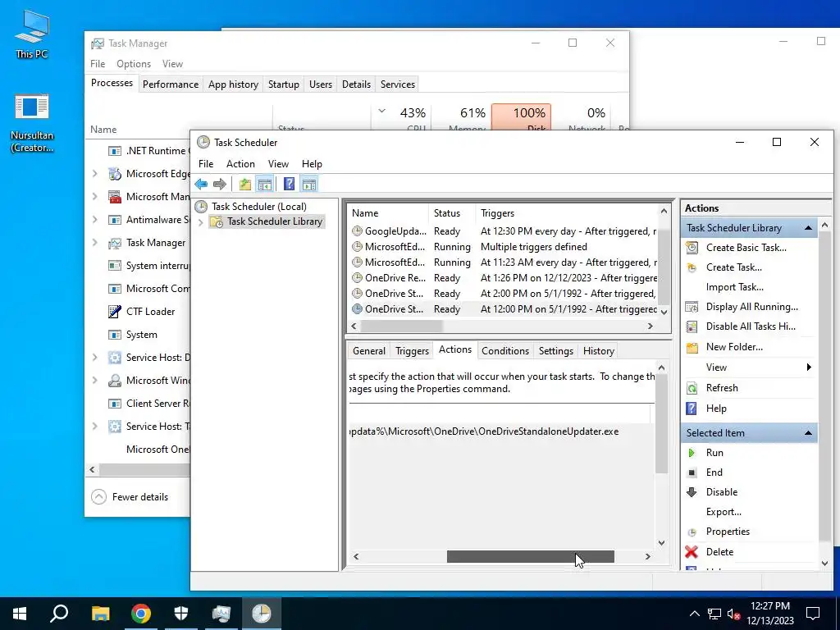
Task: Click Create Task icon in Actions pane
Action: click(692, 267)
